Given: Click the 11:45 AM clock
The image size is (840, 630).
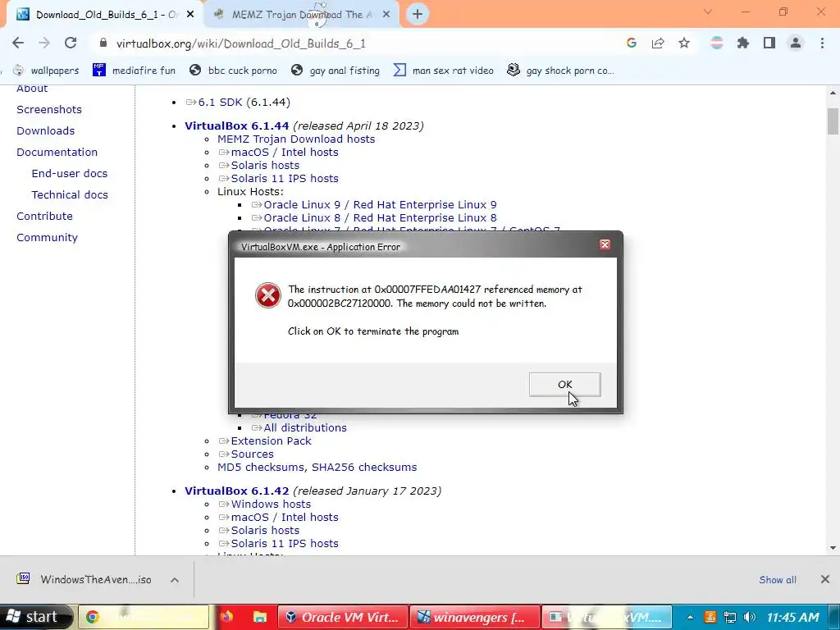Looking at the screenshot, I should (x=793, y=617).
